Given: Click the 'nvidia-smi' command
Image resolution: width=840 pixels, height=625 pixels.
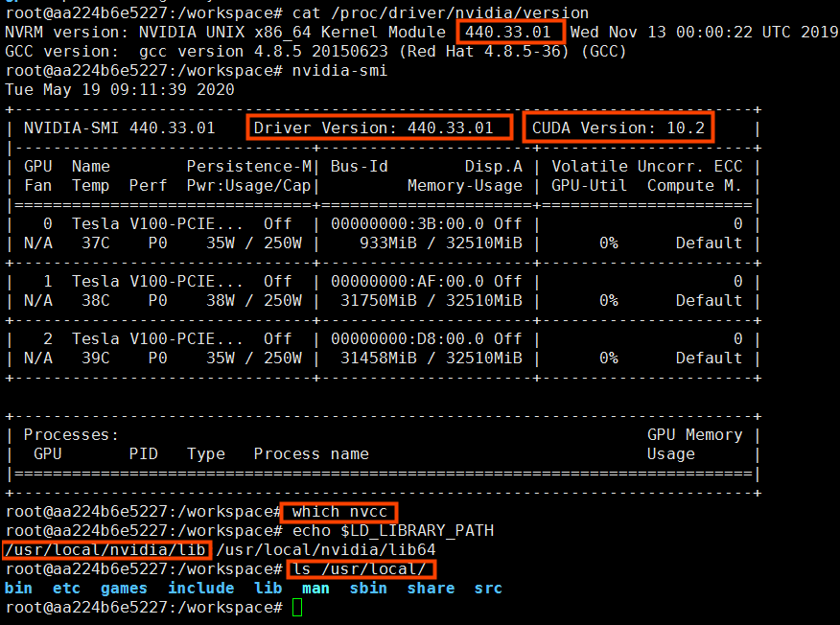Looking at the screenshot, I should 339,71.
